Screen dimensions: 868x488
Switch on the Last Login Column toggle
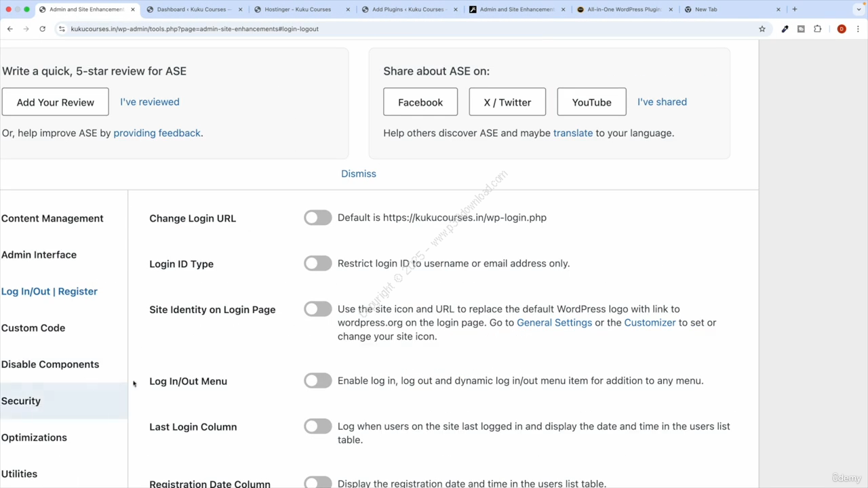click(317, 426)
